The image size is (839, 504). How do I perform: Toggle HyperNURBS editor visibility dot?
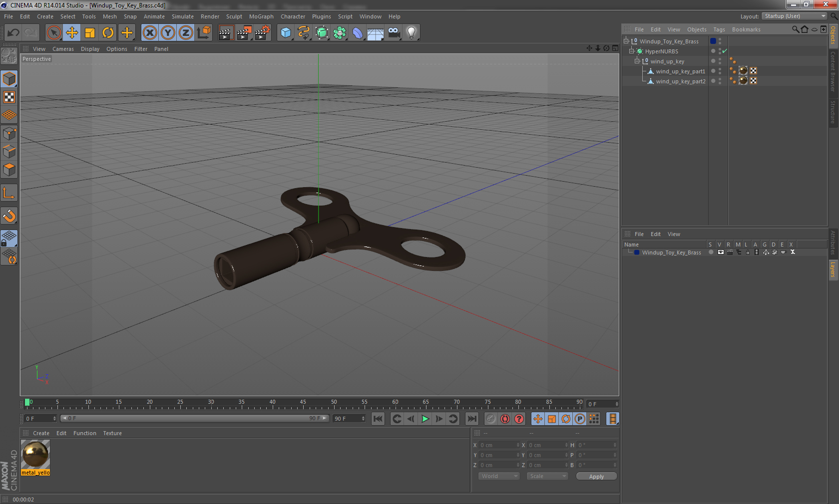(720, 49)
